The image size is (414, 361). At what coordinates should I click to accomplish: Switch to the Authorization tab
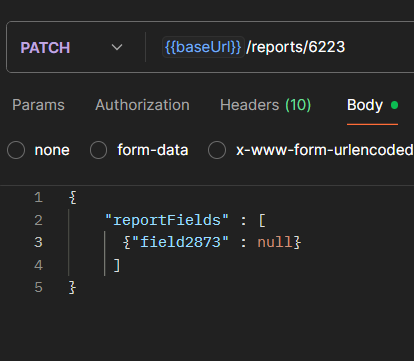pos(142,105)
